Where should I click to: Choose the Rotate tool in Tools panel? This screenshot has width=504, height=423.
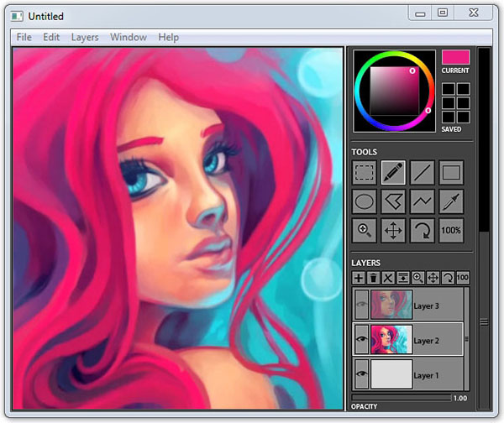423,230
